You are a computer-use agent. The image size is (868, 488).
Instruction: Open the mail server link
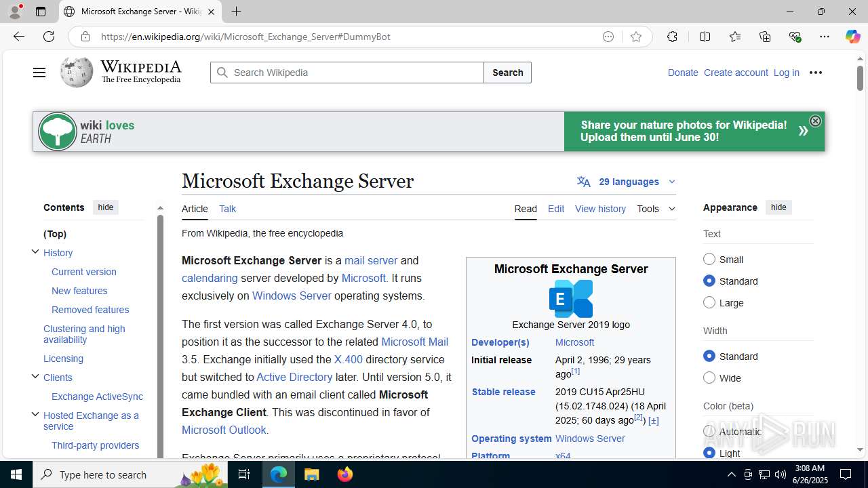[x=371, y=260]
